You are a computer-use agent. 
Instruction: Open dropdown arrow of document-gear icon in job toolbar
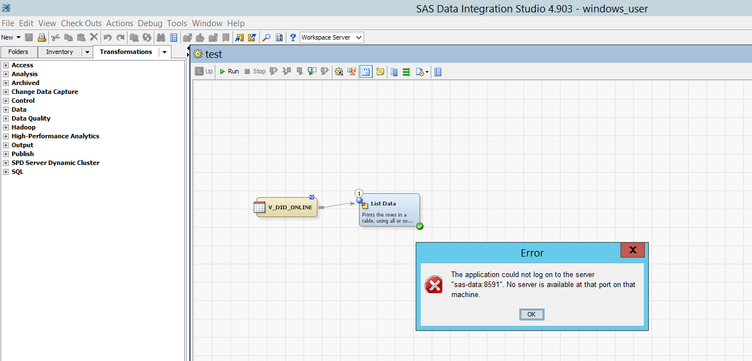click(426, 72)
